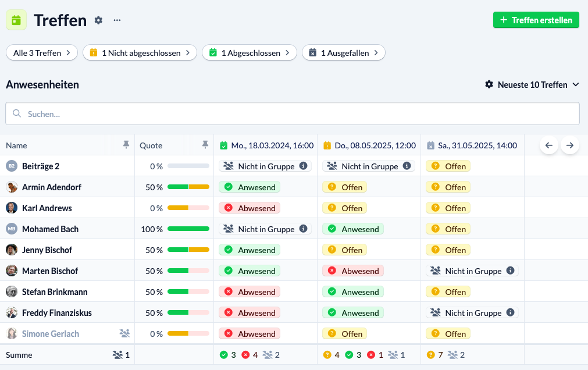Screen dimensions: 588x370
Task: Toggle Karl Andrews' Abwesend status on 18.03.2024
Action: click(250, 208)
